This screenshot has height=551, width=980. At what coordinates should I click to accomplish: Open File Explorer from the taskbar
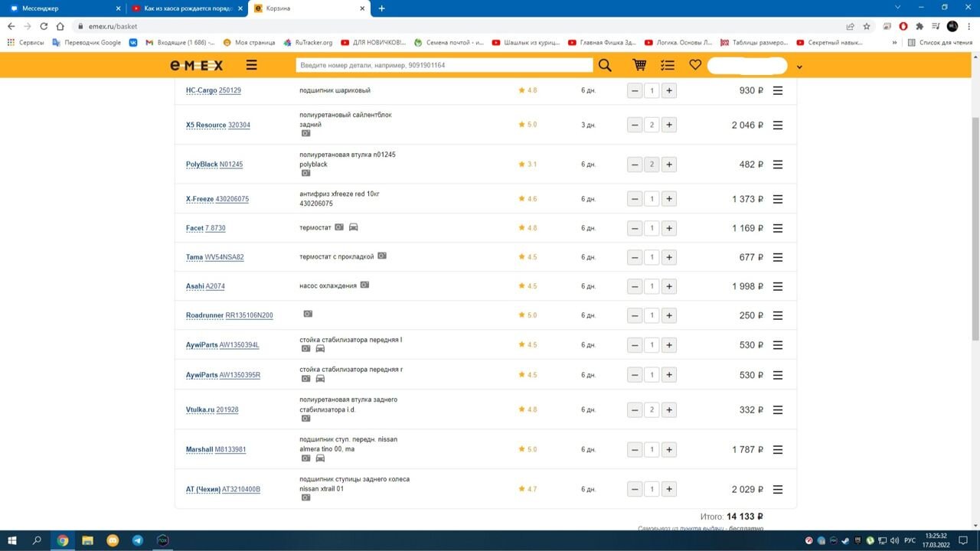[x=87, y=540]
